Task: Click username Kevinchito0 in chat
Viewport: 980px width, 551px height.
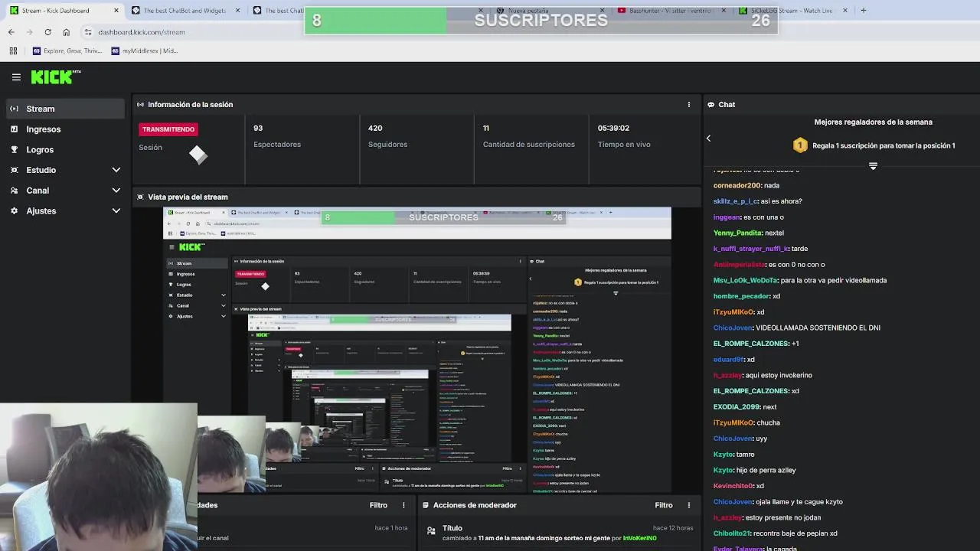Action: (733, 486)
